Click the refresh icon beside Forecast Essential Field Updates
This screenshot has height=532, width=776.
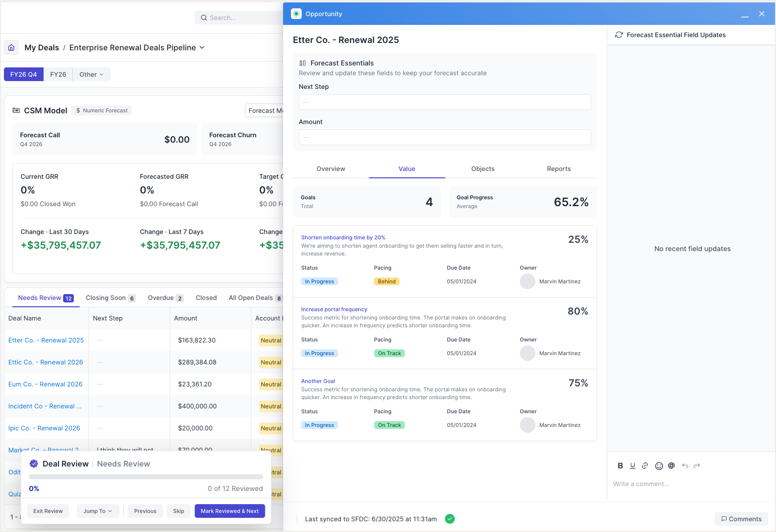click(619, 35)
